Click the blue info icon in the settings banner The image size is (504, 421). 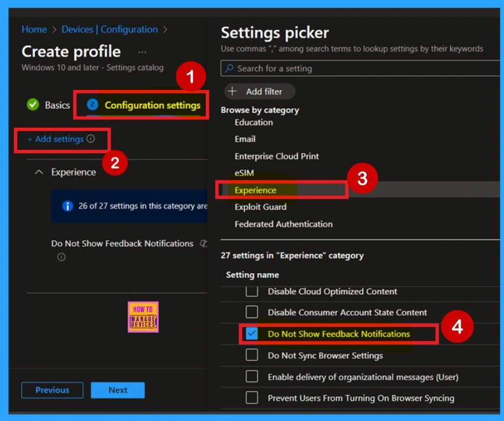click(67, 206)
